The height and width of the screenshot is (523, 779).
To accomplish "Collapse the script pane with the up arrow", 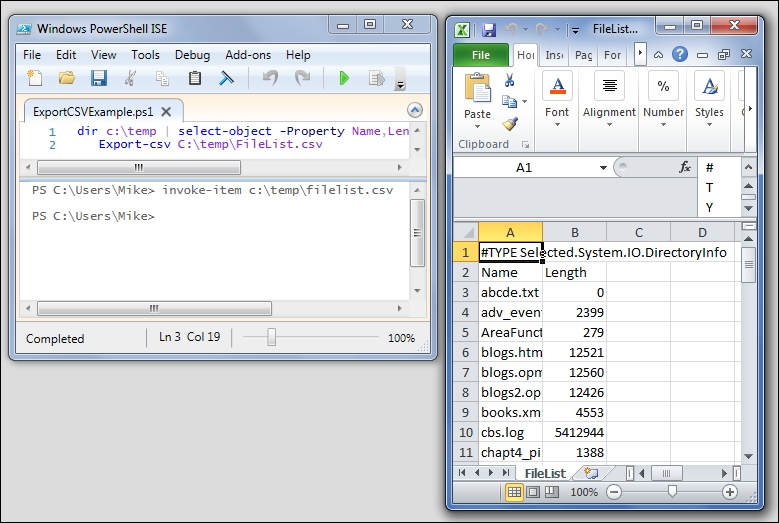I will pyautogui.click(x=414, y=110).
